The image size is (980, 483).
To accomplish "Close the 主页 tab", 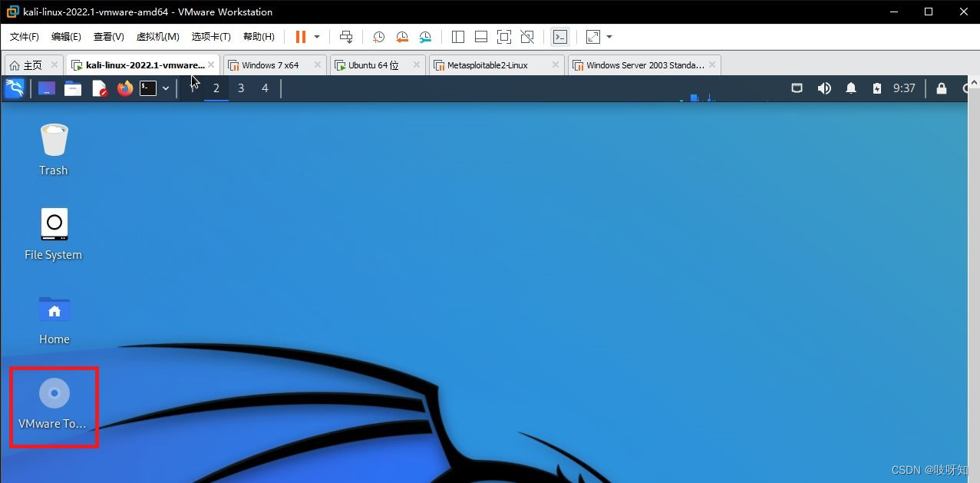I will [x=54, y=65].
